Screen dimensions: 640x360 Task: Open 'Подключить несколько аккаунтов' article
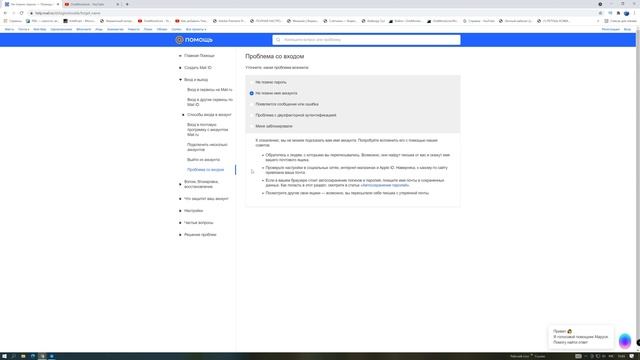[x=207, y=147]
